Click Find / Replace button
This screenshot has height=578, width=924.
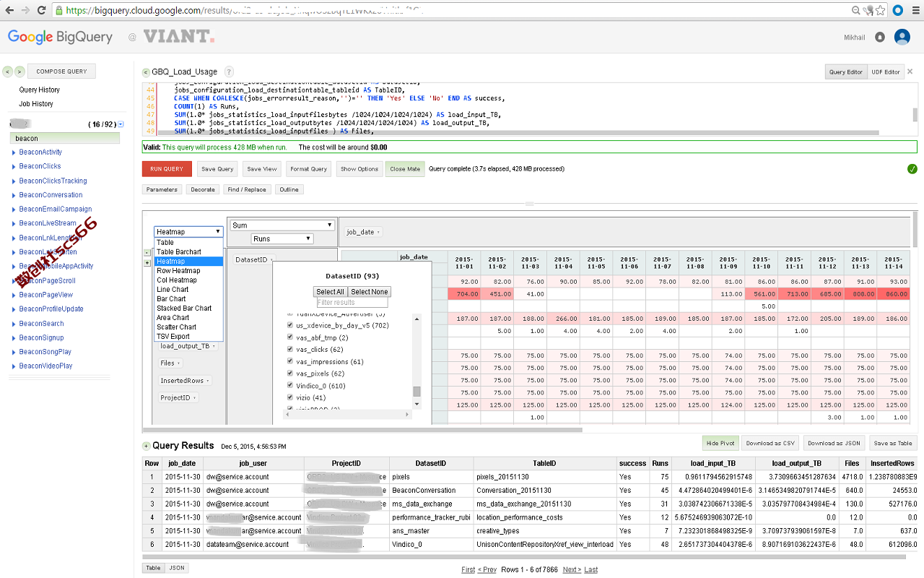pos(245,190)
